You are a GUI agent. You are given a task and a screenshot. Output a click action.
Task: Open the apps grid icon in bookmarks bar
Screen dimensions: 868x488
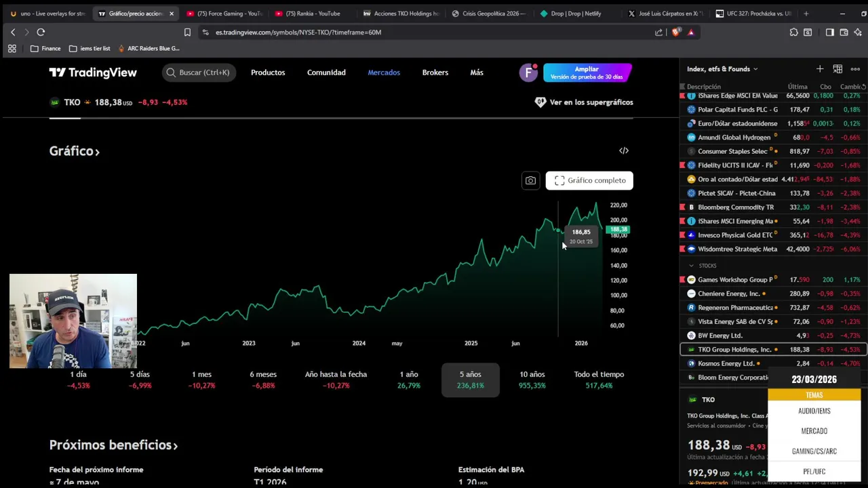click(x=12, y=48)
